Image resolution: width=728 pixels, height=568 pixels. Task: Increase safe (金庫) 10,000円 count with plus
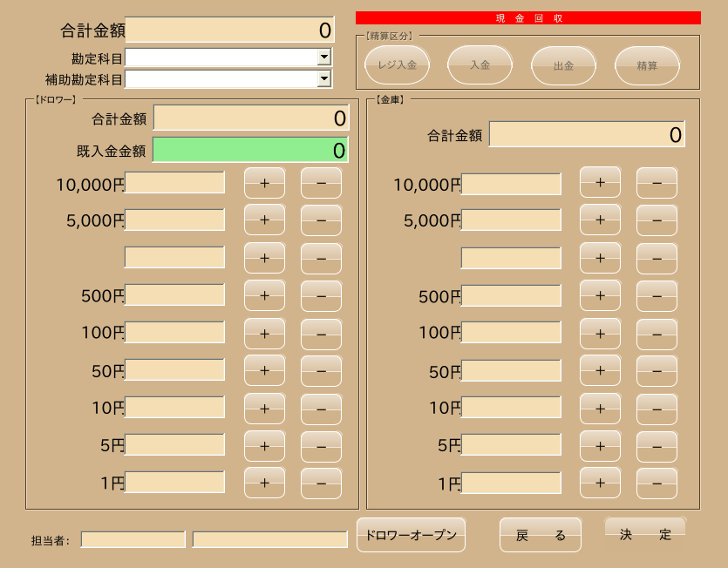click(601, 182)
